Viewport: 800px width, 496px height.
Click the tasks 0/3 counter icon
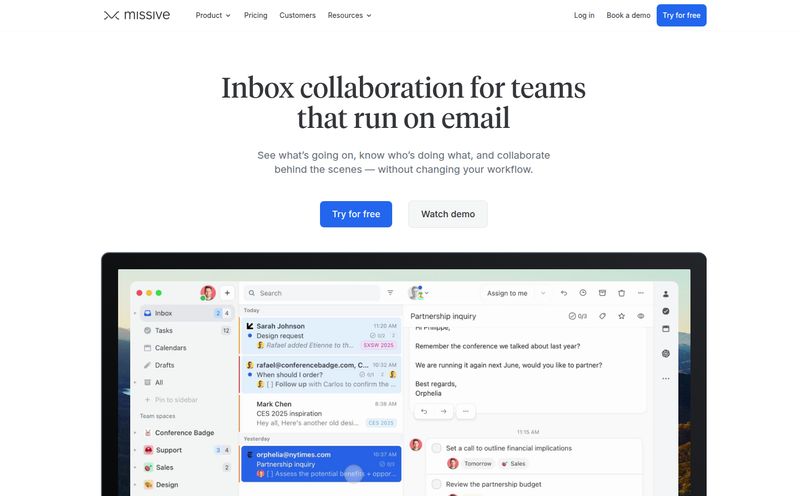(x=578, y=316)
